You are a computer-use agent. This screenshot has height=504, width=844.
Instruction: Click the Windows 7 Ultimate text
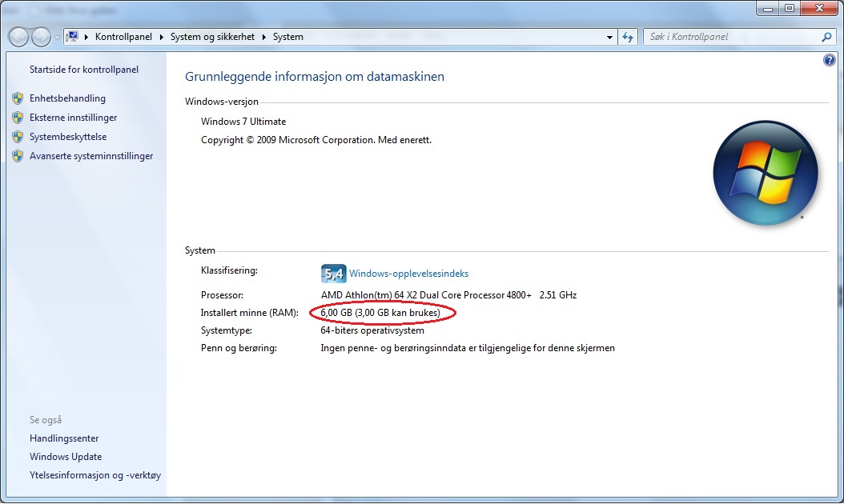click(243, 122)
